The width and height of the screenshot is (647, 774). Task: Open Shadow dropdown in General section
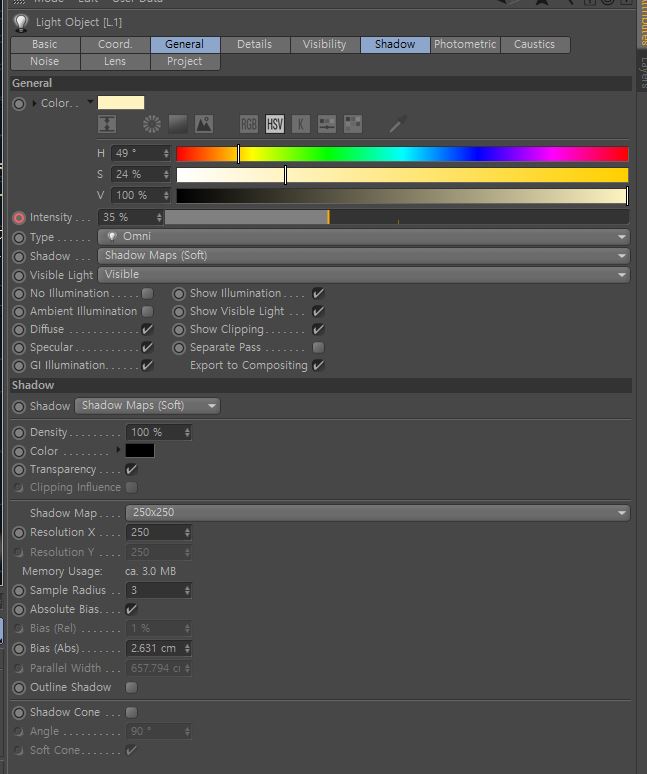364,256
